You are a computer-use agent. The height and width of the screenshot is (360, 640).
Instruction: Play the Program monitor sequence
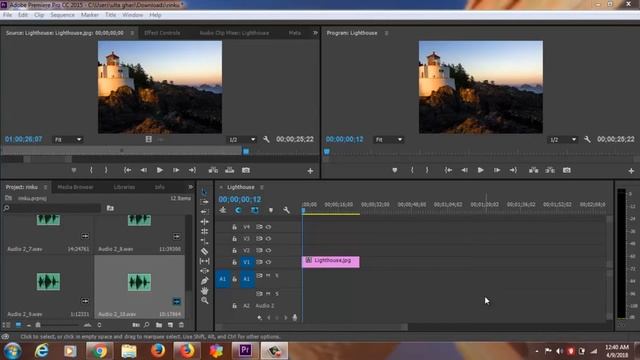pos(480,170)
